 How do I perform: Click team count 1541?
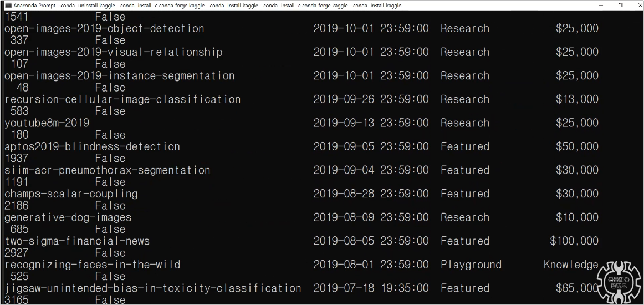17,17
